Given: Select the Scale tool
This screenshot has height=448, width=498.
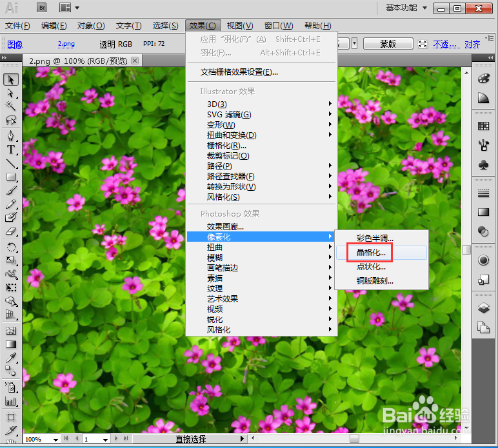Looking at the screenshot, I should tap(11, 260).
